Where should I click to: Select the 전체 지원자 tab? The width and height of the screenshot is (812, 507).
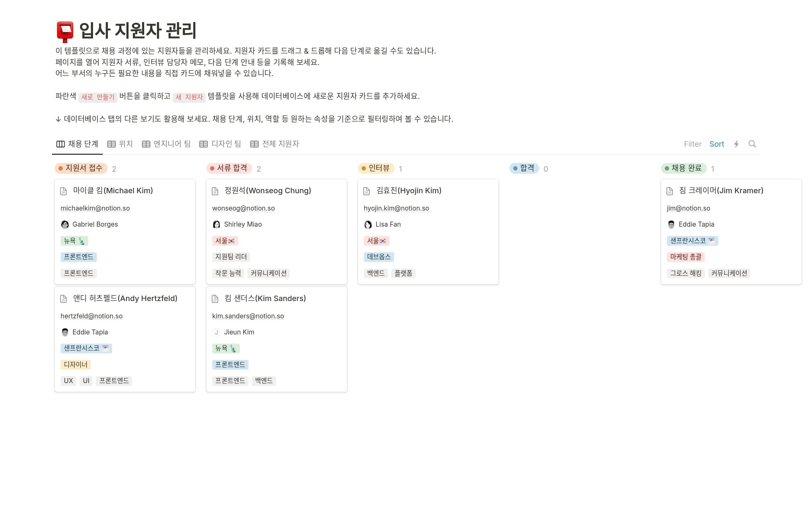pos(274,144)
